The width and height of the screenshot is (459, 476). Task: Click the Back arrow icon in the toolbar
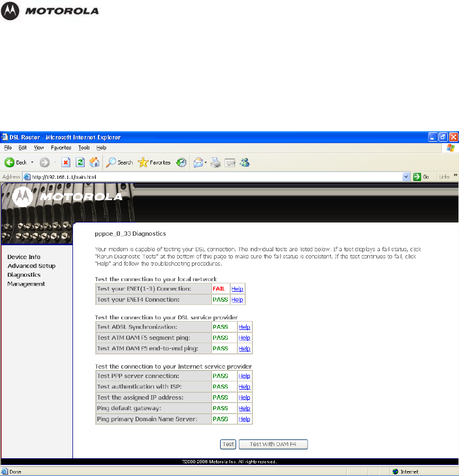tap(9, 162)
